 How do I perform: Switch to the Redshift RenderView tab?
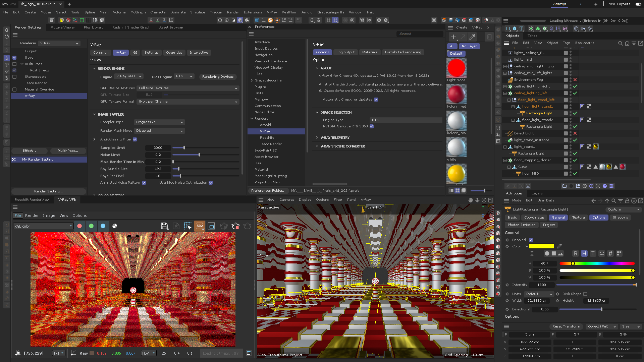point(32,200)
